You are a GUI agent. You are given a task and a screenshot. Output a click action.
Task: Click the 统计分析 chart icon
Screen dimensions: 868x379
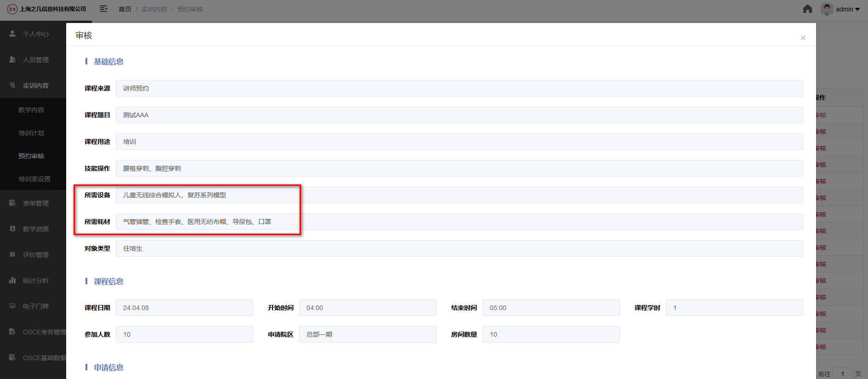[x=12, y=280]
